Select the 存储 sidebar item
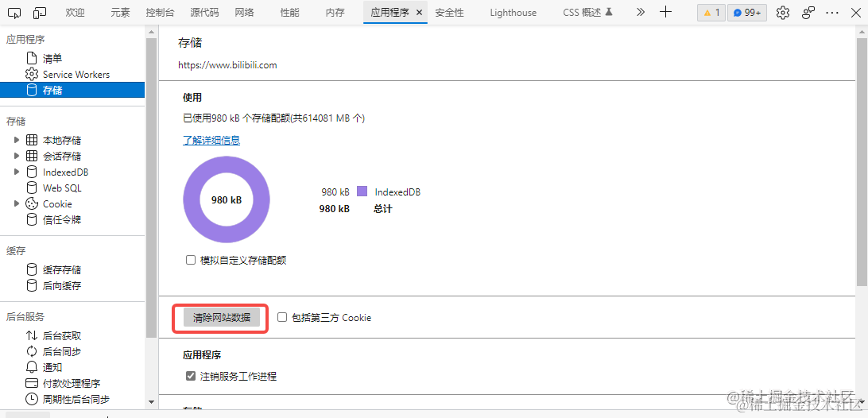Image resolution: width=868 pixels, height=418 pixels. [x=72, y=91]
